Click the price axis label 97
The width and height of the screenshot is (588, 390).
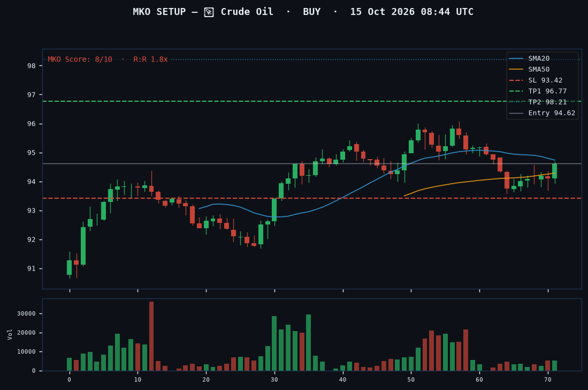pos(32,95)
